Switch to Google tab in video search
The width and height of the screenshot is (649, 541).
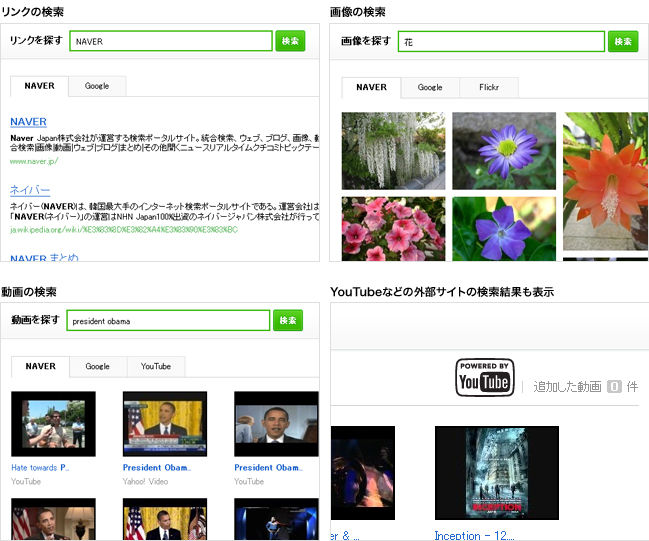(98, 366)
